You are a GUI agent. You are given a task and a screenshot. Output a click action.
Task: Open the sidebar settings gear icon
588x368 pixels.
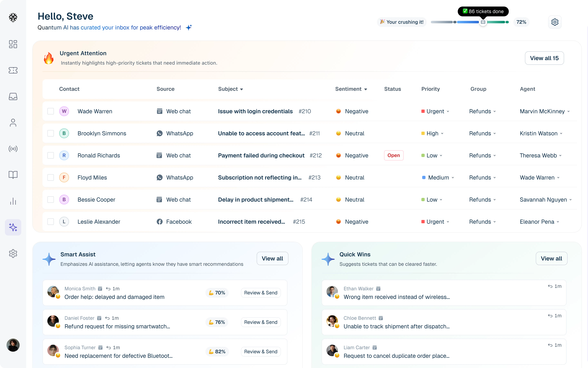click(x=13, y=253)
